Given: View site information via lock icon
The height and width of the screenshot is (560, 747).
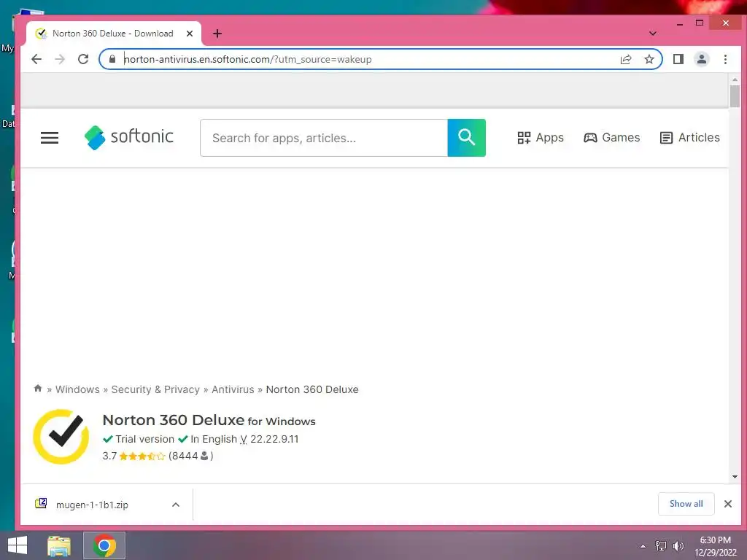Looking at the screenshot, I should coord(112,59).
